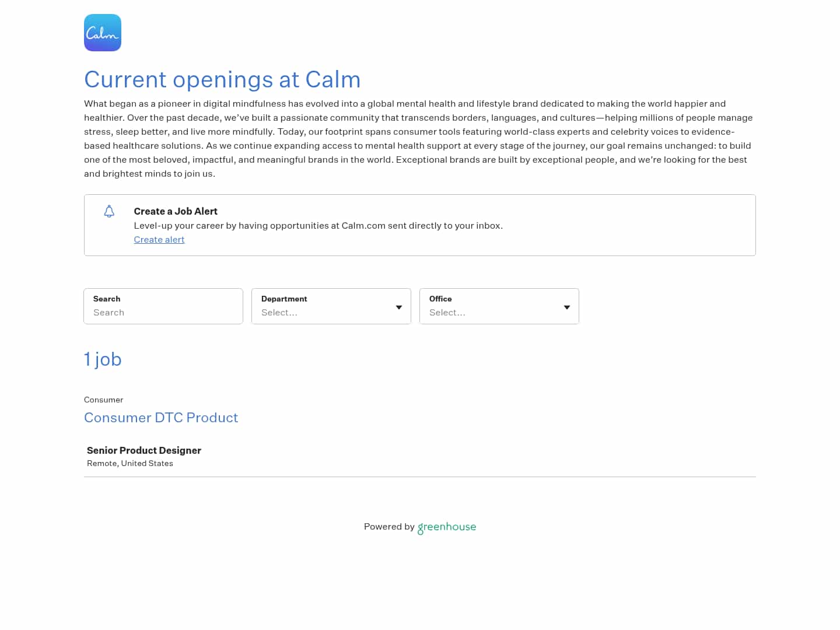Click the 1 job count heading
Screen dimensions: 840x630
tap(103, 359)
